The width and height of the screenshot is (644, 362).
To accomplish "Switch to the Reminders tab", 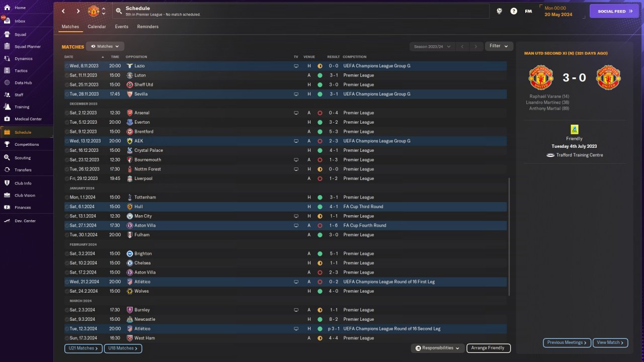I will tap(147, 27).
